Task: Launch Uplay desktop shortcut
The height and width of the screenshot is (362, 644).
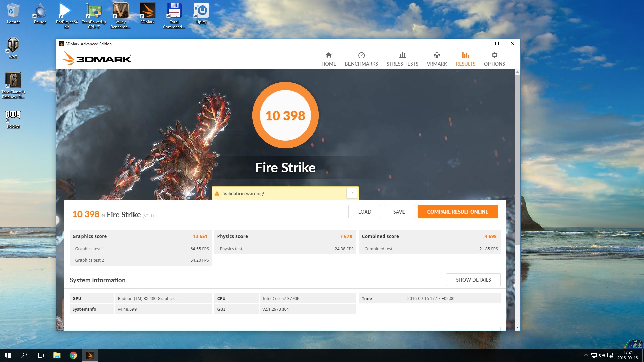Action: click(201, 14)
